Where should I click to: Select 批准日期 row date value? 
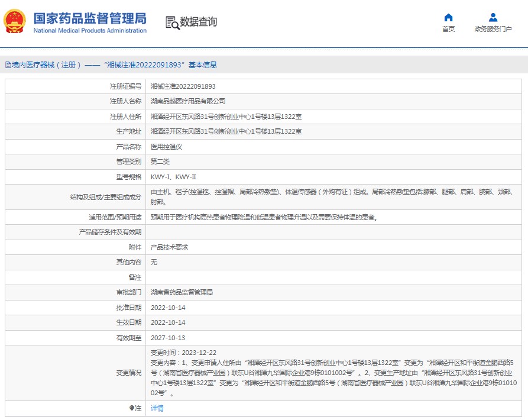point(168,308)
